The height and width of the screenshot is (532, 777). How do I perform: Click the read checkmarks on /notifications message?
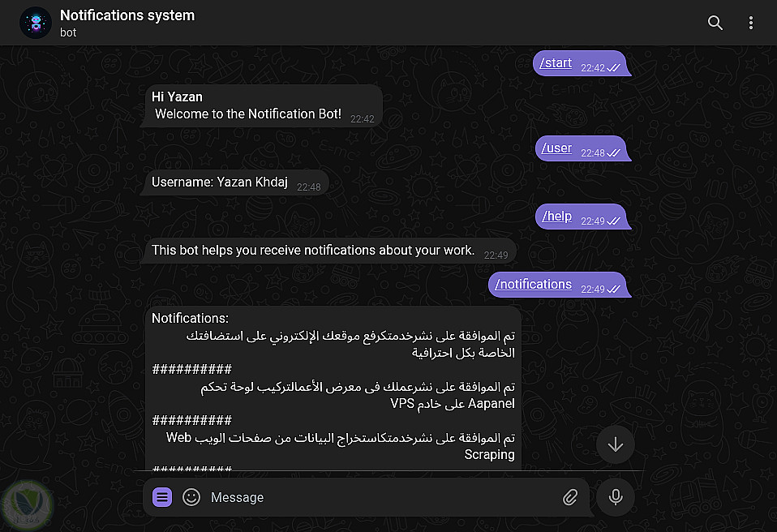614,290
